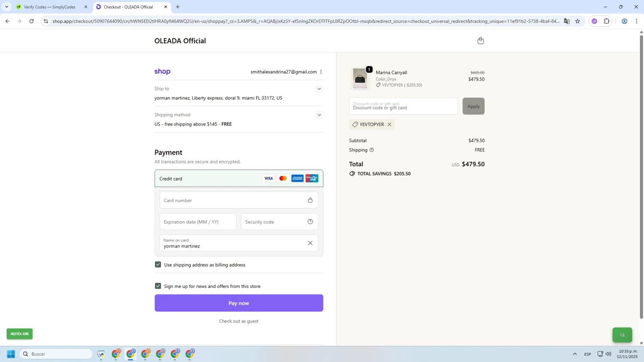Go forward in browser history
This screenshot has width=644, height=362.
[x=19, y=21]
